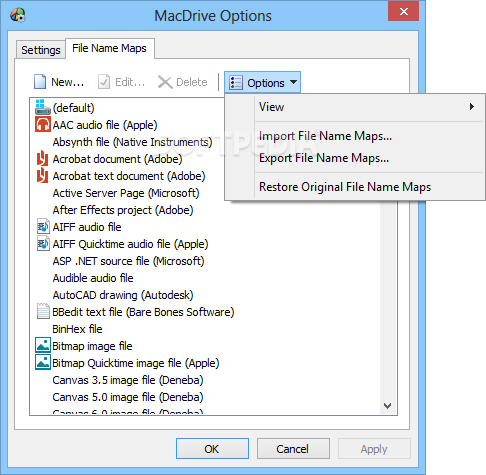Select ASP .NET source file (Microsoft) entry
The height and width of the screenshot is (475, 486).
click(128, 261)
